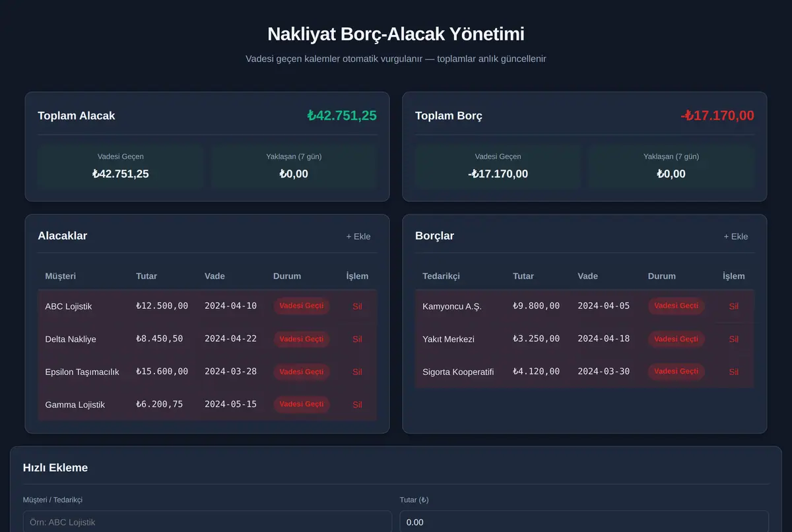Click Vadesi Geçti badge for Epsilon Taşımacılık

[302, 372]
